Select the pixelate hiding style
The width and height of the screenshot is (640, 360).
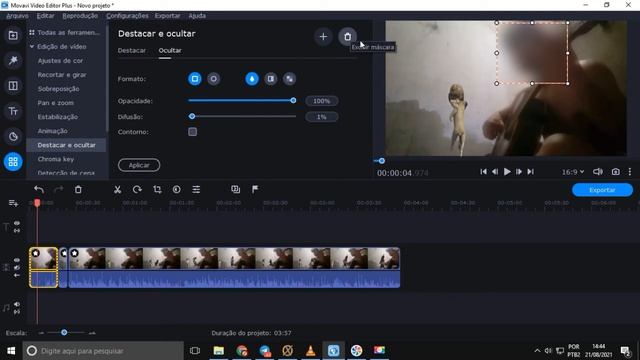(289, 79)
